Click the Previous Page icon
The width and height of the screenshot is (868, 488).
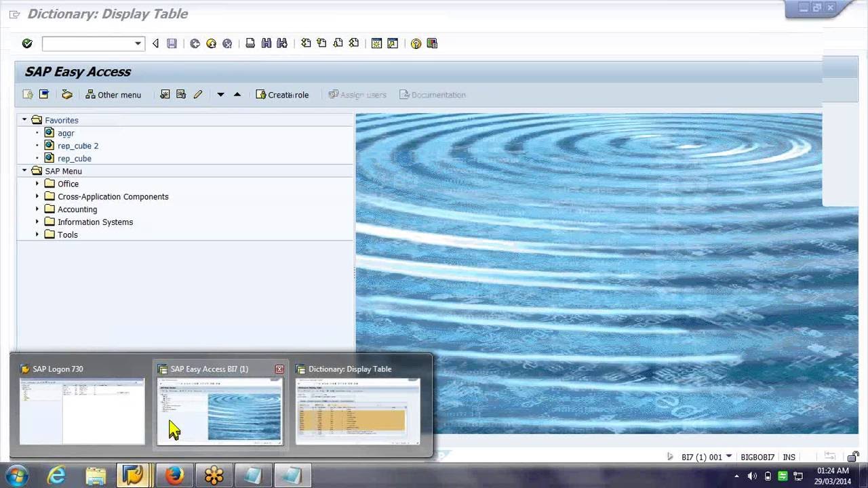tap(321, 43)
